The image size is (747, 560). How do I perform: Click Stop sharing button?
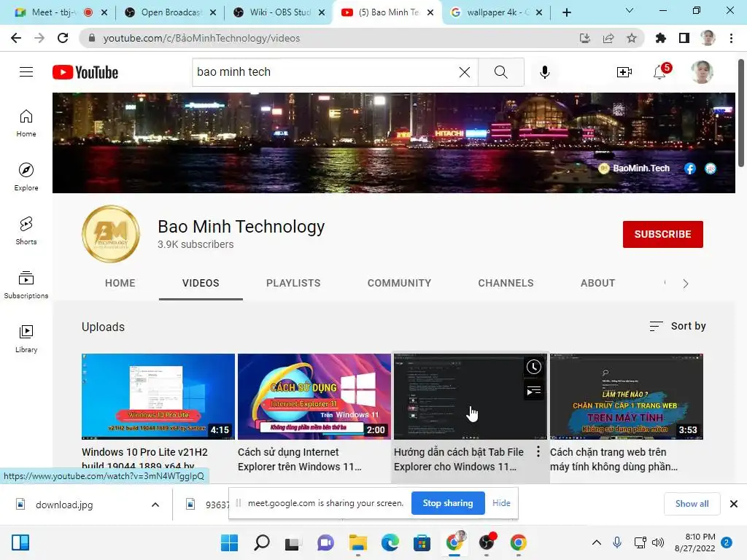click(x=448, y=503)
